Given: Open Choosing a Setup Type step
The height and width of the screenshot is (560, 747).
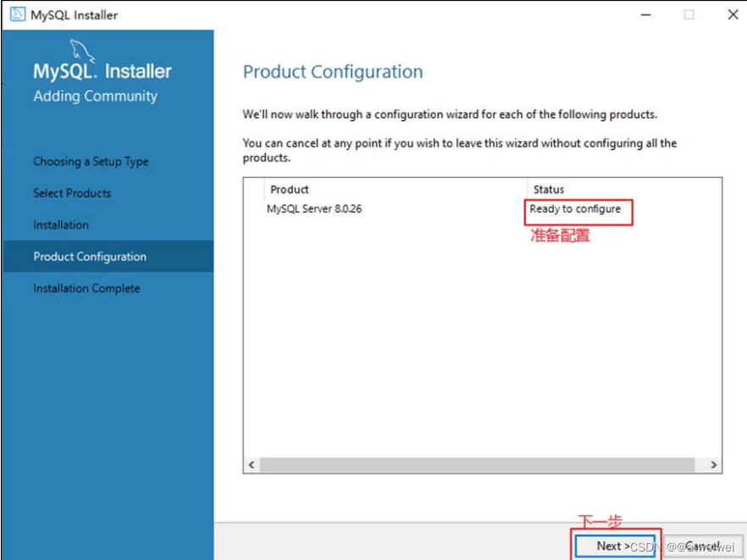Looking at the screenshot, I should [91, 162].
